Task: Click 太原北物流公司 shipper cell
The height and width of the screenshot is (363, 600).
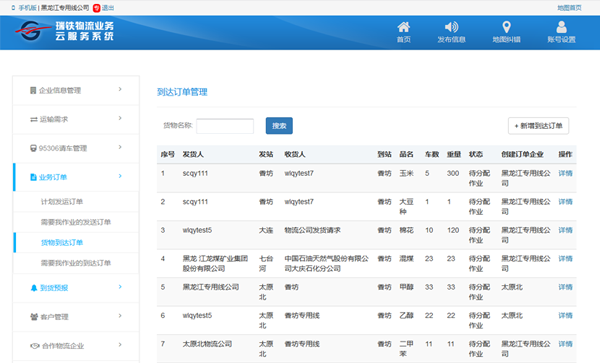Action: pyautogui.click(x=207, y=344)
